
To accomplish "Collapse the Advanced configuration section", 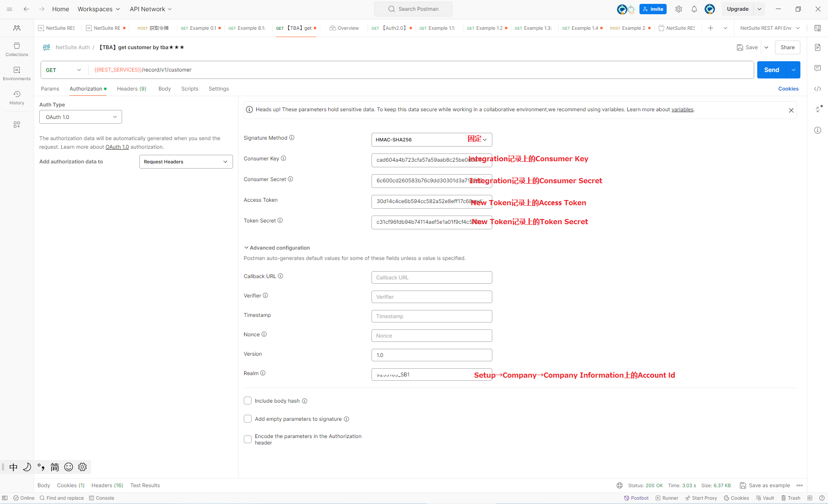I will point(277,248).
